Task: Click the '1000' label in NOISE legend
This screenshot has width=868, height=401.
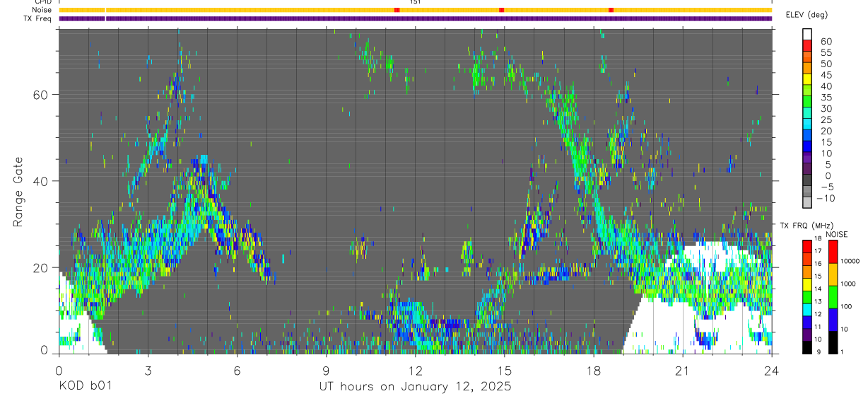Action: click(849, 284)
